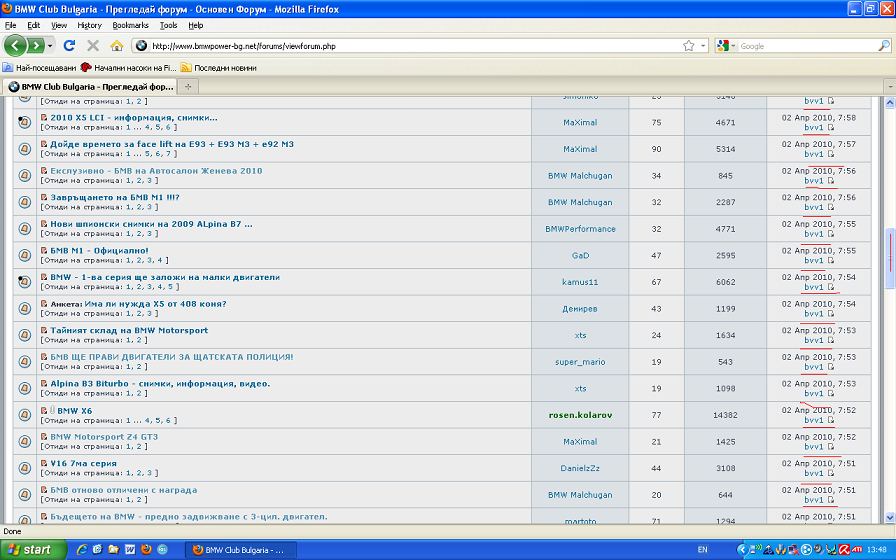Image resolution: width=896 pixels, height=560 pixels.
Task: Click 'BMW Club Bulgaria' taskbar window button
Action: 241,550
